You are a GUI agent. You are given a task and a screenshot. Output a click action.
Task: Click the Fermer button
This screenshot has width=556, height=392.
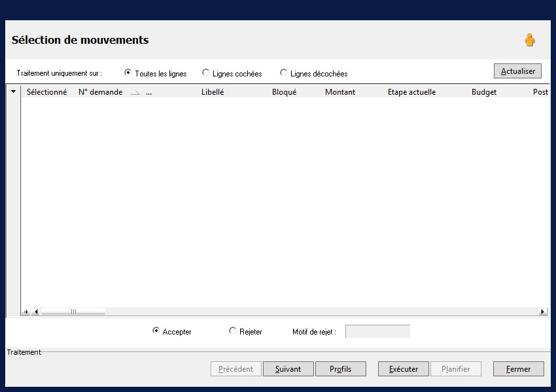[519, 369]
